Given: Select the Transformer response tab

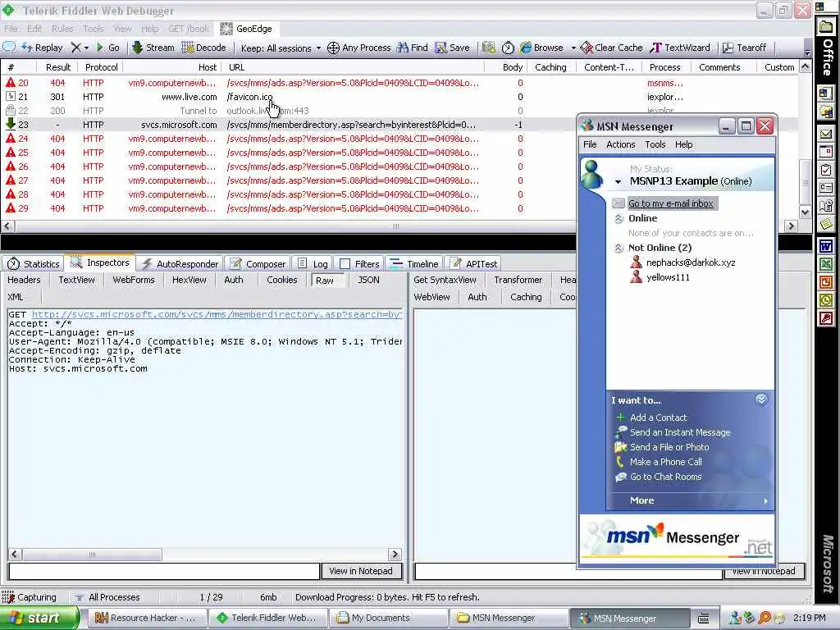Looking at the screenshot, I should (518, 280).
